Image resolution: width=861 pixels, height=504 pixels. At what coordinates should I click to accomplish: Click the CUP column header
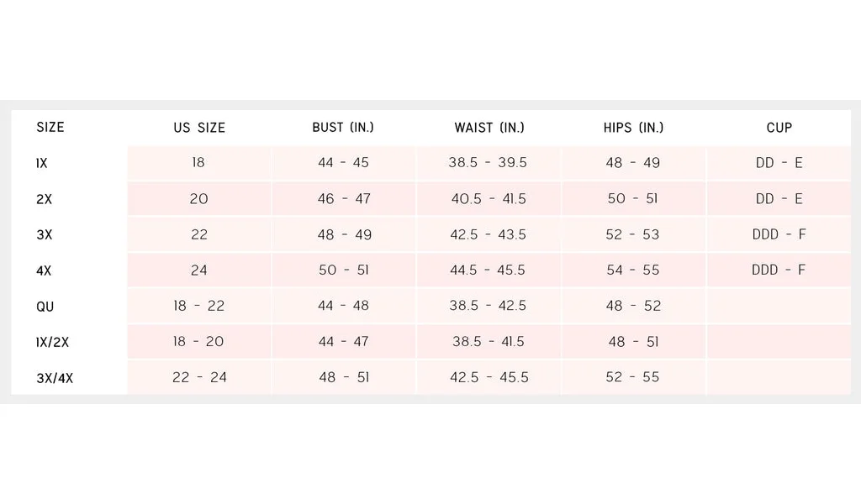click(779, 128)
